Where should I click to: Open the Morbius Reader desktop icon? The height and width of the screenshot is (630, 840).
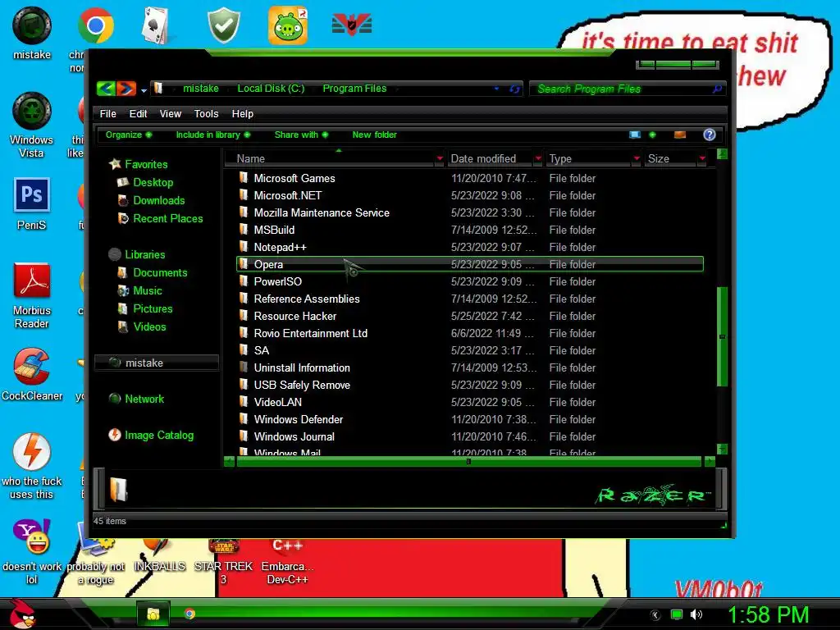[x=32, y=281]
